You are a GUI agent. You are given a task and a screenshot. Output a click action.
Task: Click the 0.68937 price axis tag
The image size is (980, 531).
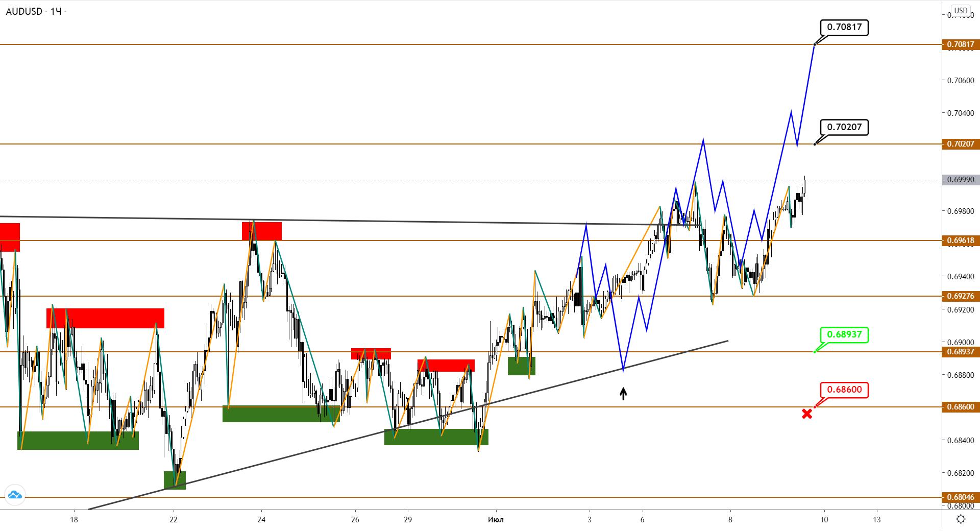(961, 352)
